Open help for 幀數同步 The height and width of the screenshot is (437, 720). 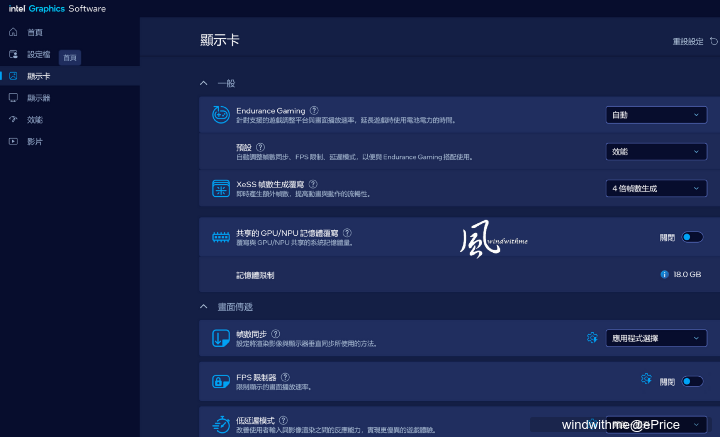[276, 334]
